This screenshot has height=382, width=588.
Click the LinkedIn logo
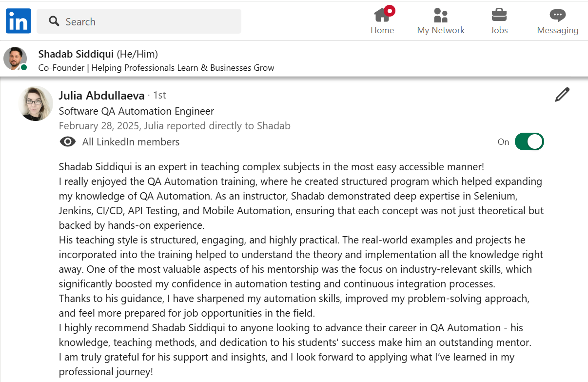19,21
